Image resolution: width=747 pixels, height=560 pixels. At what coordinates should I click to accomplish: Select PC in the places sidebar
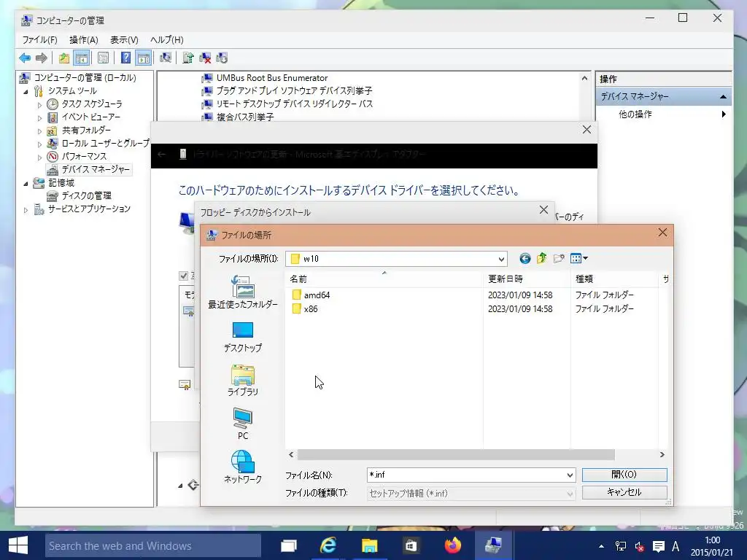243,424
